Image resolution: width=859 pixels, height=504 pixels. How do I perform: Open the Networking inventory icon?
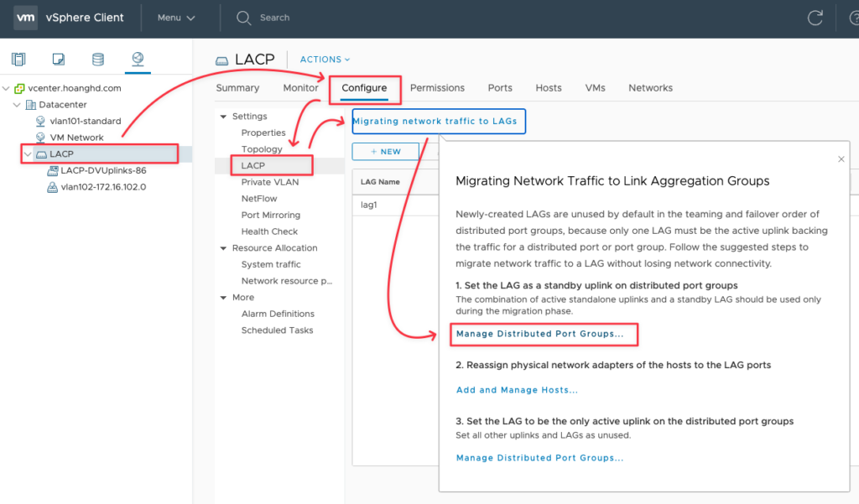coord(138,59)
